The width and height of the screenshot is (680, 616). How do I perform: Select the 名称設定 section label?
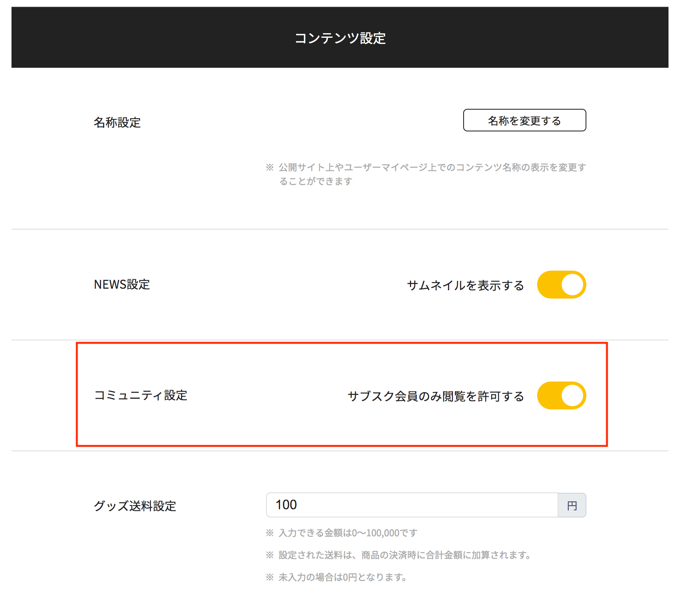point(117,122)
